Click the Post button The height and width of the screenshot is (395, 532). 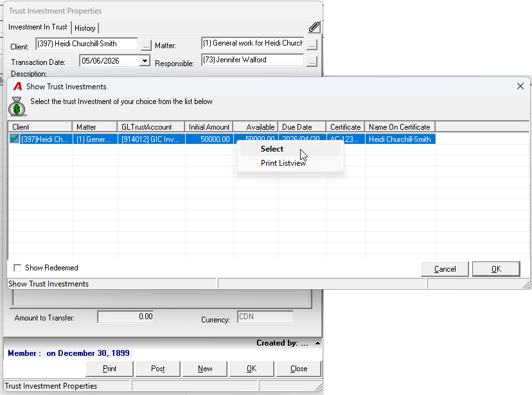tap(158, 369)
